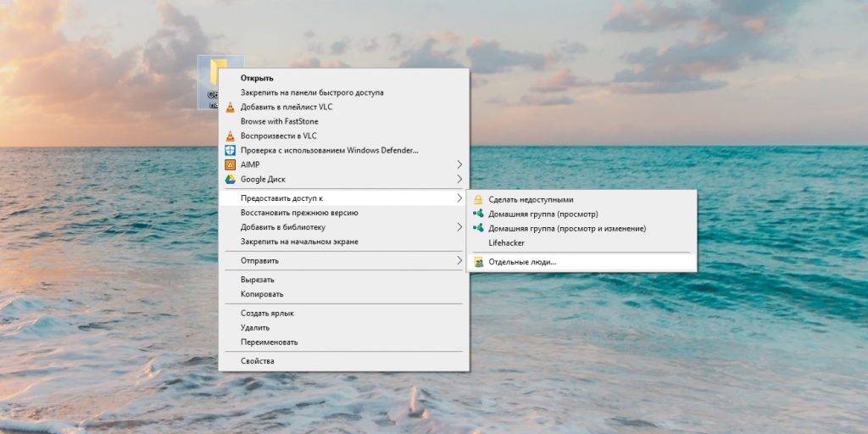The image size is (868, 434).
Task: Expand the Отправить submenu arrow
Action: (x=460, y=260)
